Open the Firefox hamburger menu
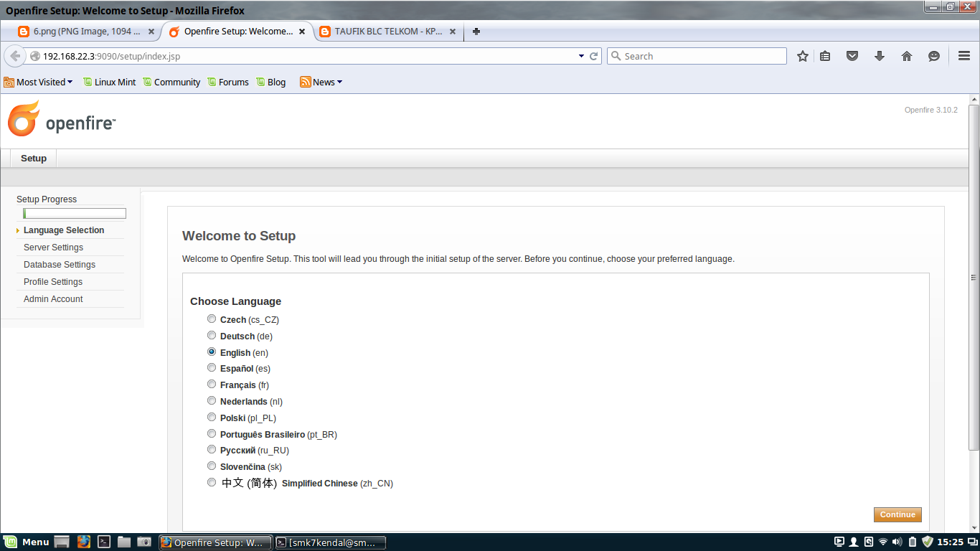This screenshot has width=980, height=551. tap(964, 56)
